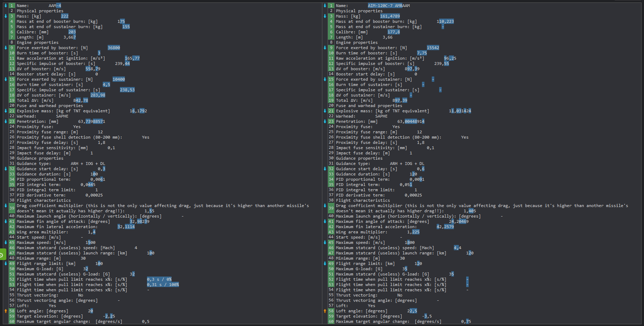
Task: Click blue arrow beside Guidance start delay in AAM-4 pane
Action: (6, 169)
